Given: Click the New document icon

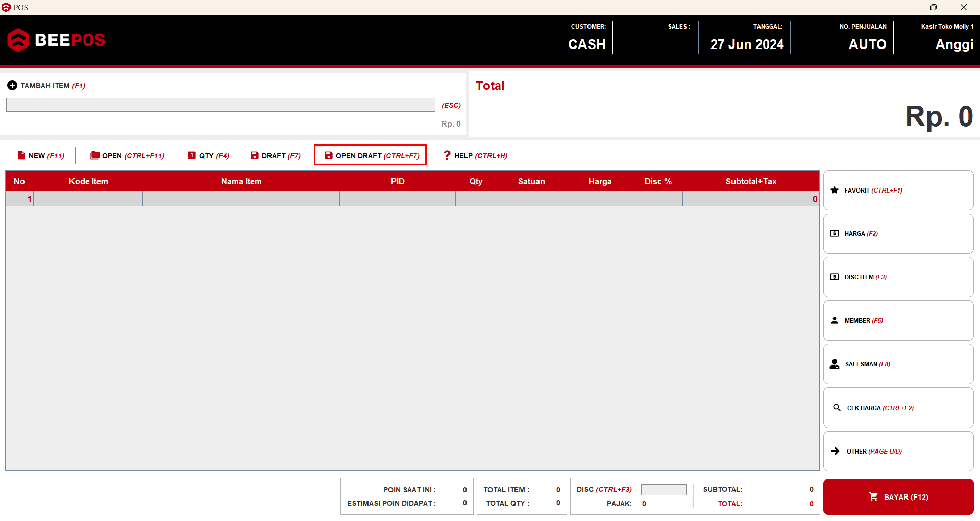Looking at the screenshot, I should [21, 155].
